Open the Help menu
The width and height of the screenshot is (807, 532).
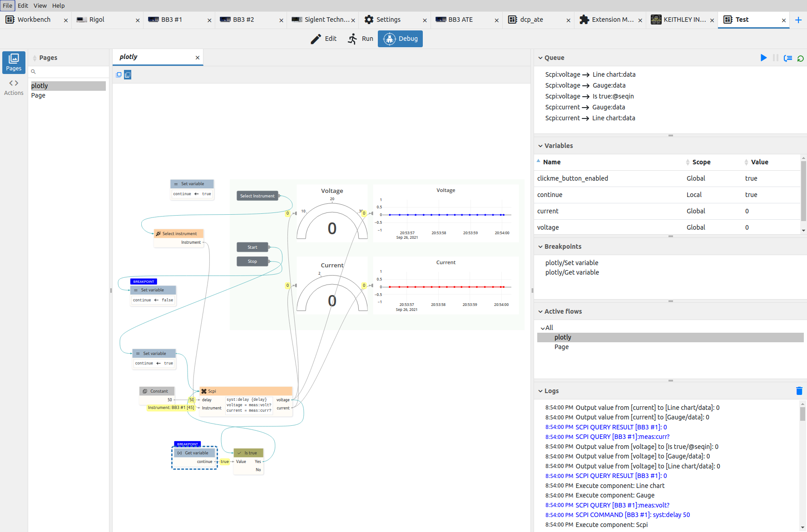click(59, 5)
